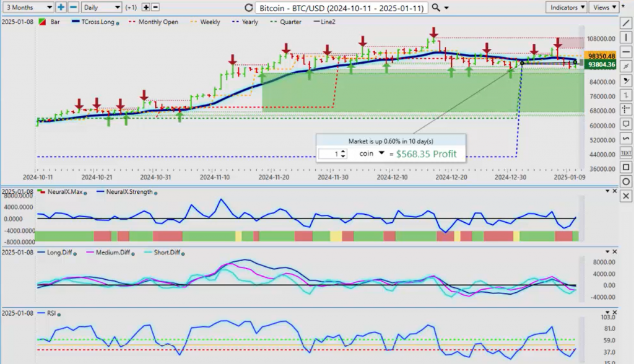Click the magnifying glass symbol search icon
This screenshot has height=364, width=634.
pyautogui.click(x=435, y=7)
